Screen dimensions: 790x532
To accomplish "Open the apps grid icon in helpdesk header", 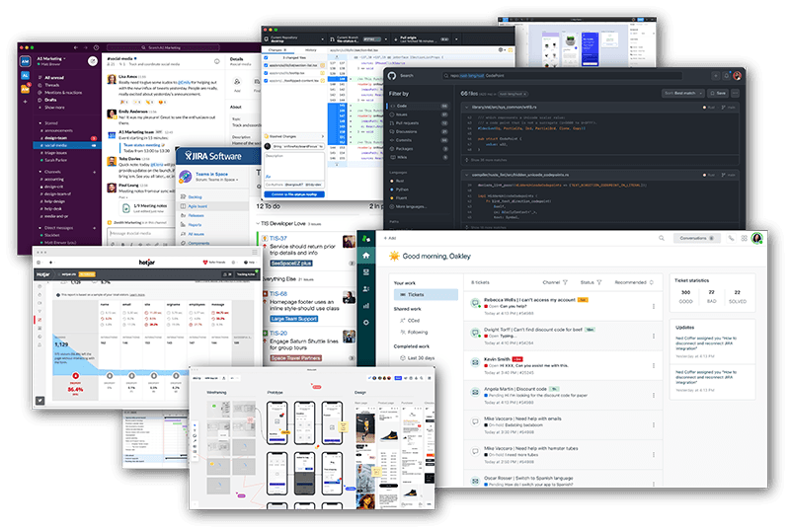I will (745, 238).
